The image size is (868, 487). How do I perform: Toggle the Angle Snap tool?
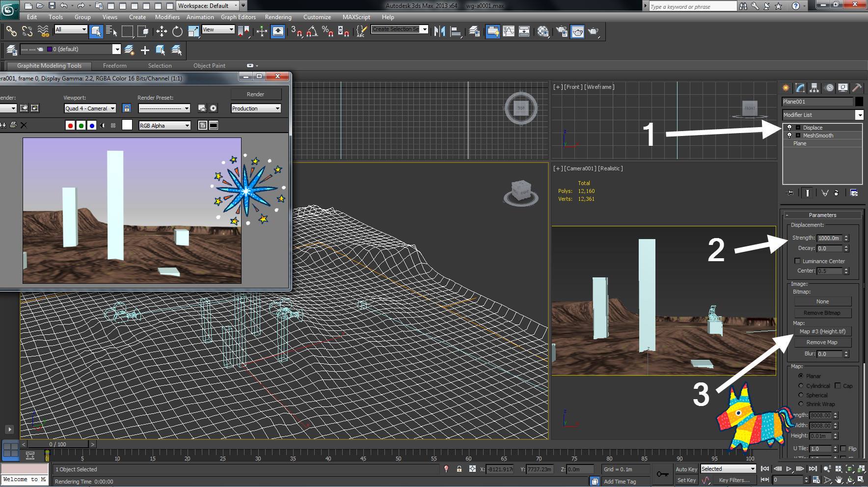[312, 32]
